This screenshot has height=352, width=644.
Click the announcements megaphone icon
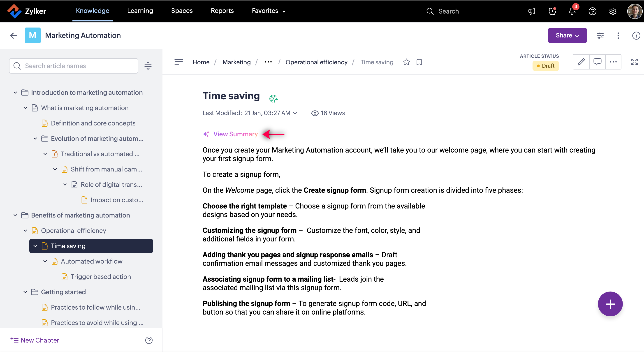pyautogui.click(x=532, y=11)
